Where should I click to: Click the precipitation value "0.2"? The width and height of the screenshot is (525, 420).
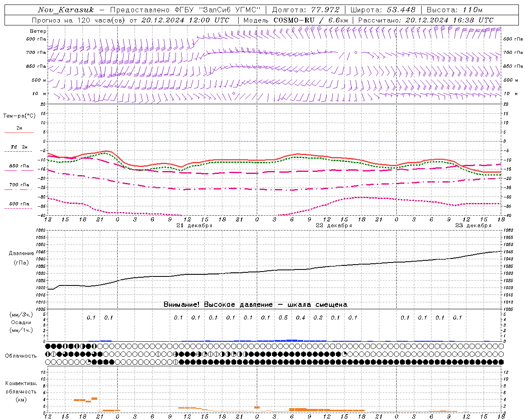click(x=318, y=317)
